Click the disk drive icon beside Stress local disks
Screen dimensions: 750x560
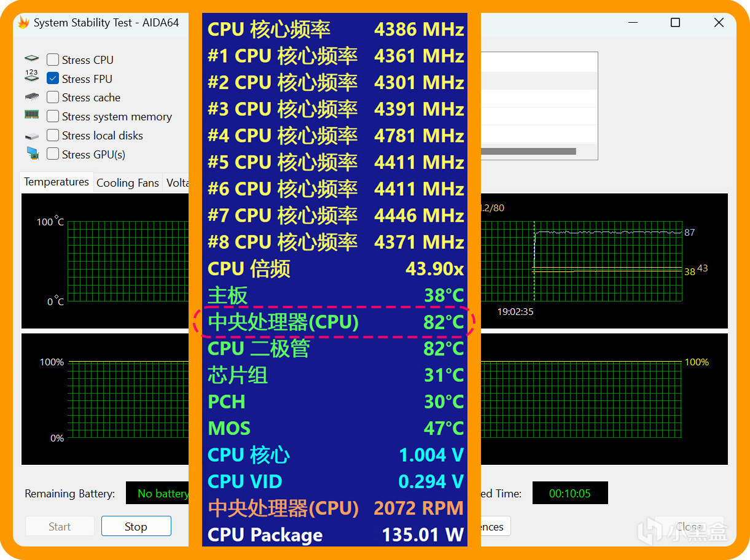pyautogui.click(x=32, y=136)
